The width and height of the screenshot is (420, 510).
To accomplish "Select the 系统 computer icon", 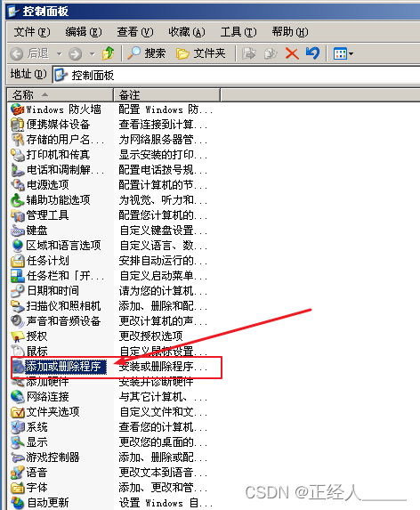I will [18, 427].
